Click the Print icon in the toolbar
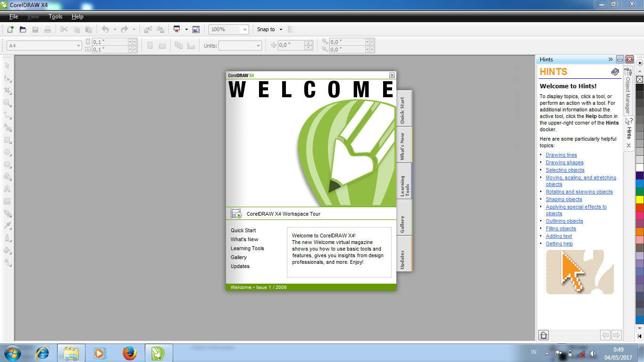Image resolution: width=644 pixels, height=362 pixels. click(x=48, y=29)
